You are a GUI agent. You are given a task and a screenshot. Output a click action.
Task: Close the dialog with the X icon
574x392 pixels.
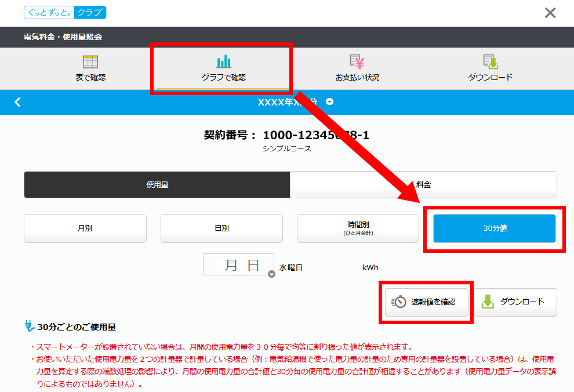[x=550, y=13]
